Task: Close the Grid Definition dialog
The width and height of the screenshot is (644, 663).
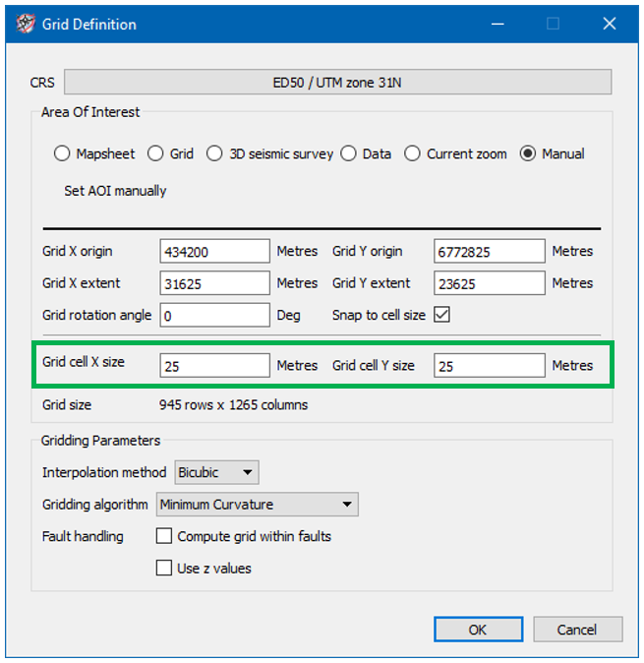Action: coord(610,24)
